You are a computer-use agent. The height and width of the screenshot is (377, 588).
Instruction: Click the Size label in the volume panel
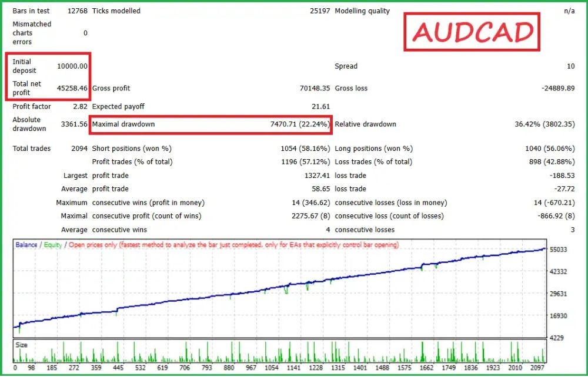pyautogui.click(x=21, y=345)
